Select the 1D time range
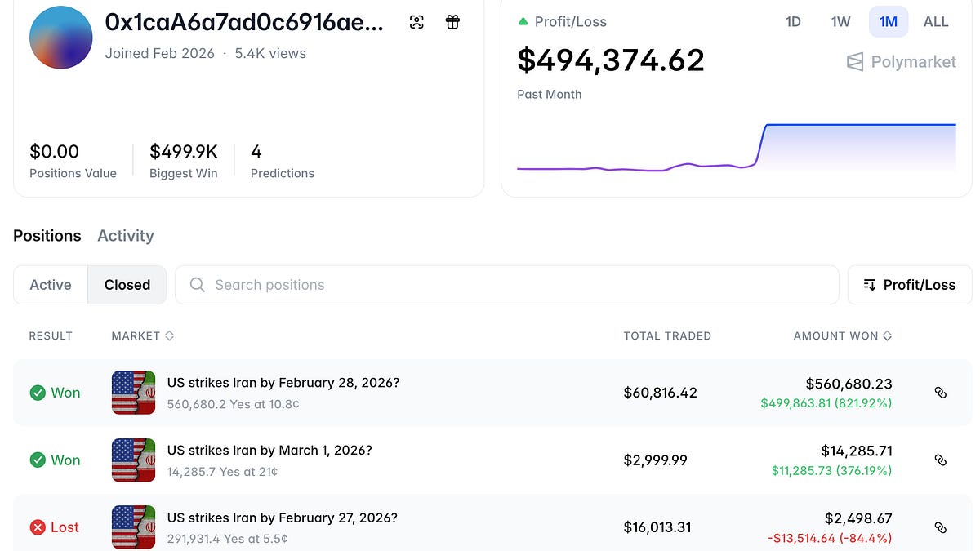The height and width of the screenshot is (551, 980). pos(793,22)
